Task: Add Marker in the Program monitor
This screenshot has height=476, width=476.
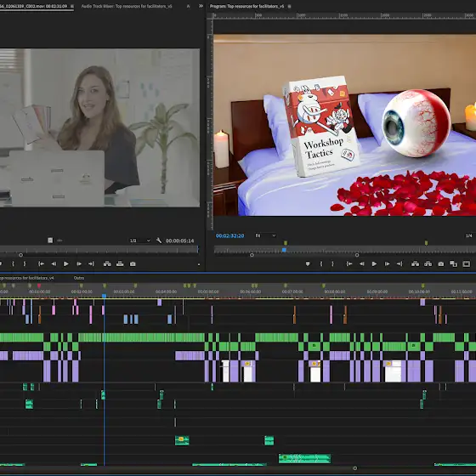Action: coord(308,264)
